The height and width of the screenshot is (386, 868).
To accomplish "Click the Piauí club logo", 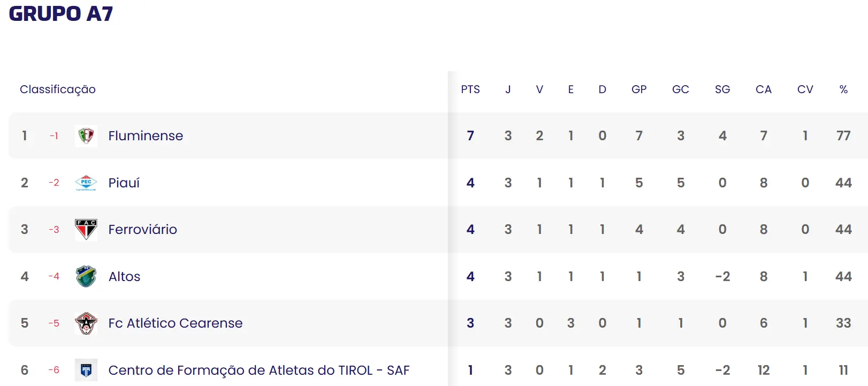I will (x=86, y=183).
